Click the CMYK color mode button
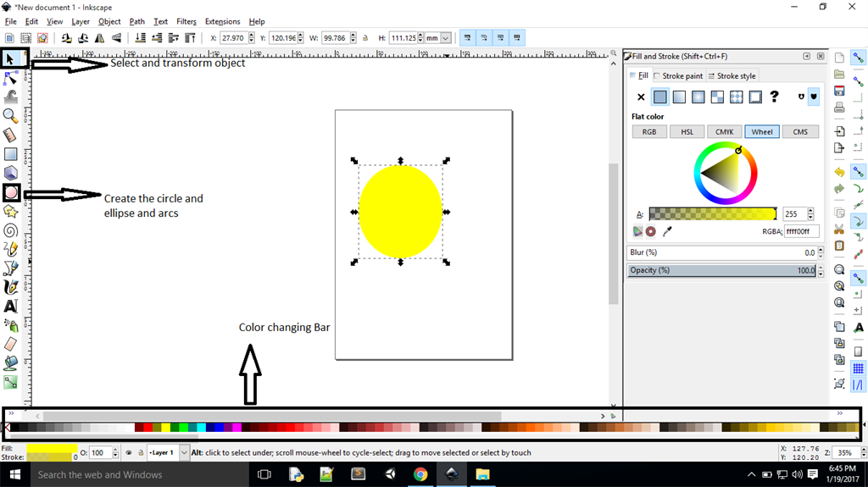 tap(724, 132)
